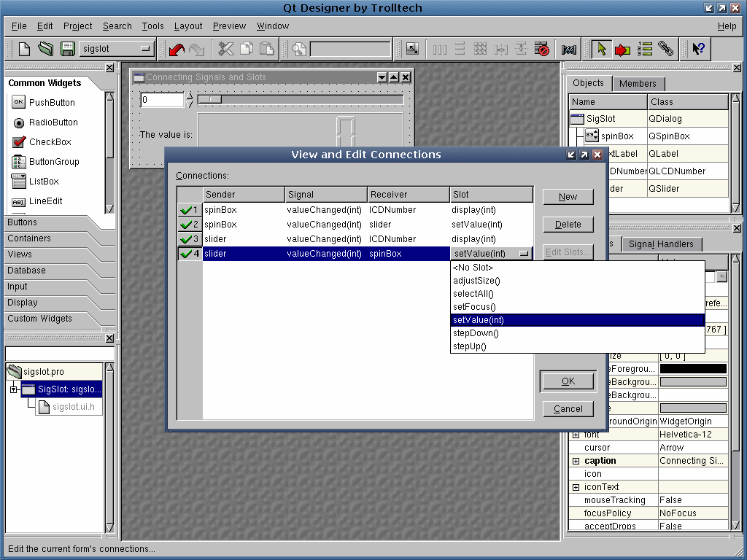Pick the CheckBox widget in toolbox

click(x=50, y=142)
